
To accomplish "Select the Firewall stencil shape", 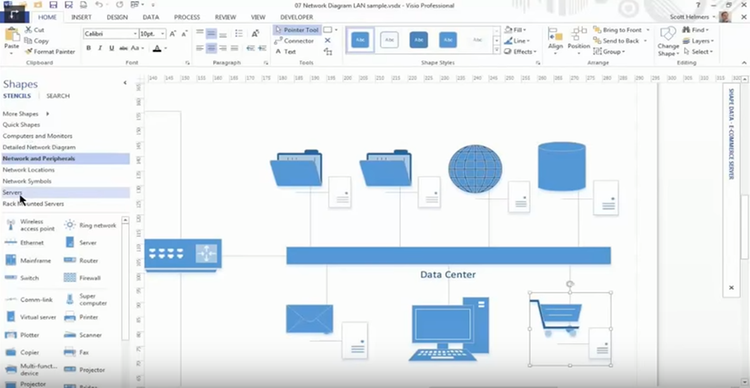I will (70, 277).
